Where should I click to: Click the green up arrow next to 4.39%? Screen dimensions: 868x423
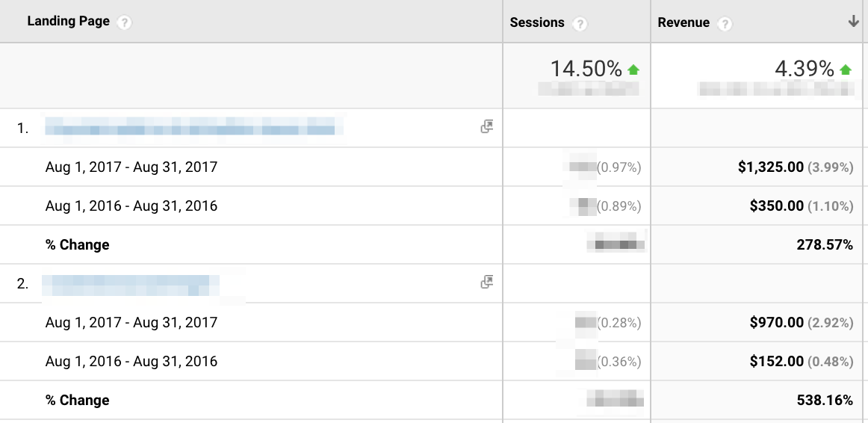846,70
